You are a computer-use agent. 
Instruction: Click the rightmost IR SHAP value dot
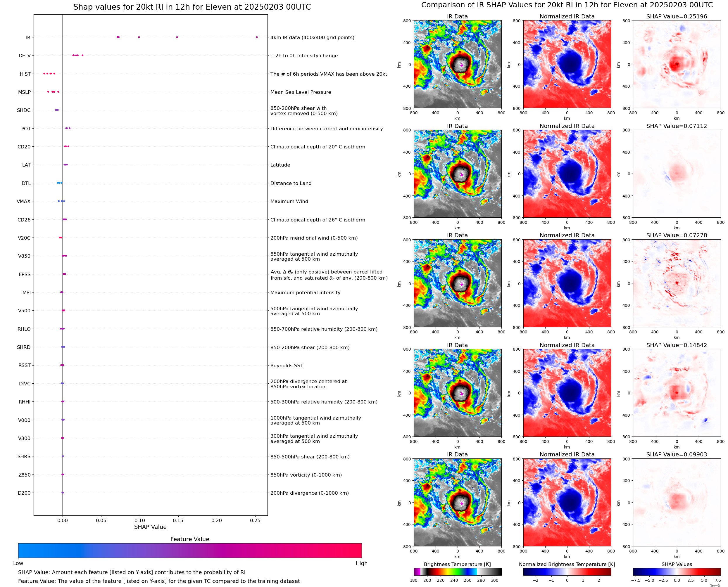click(x=257, y=37)
